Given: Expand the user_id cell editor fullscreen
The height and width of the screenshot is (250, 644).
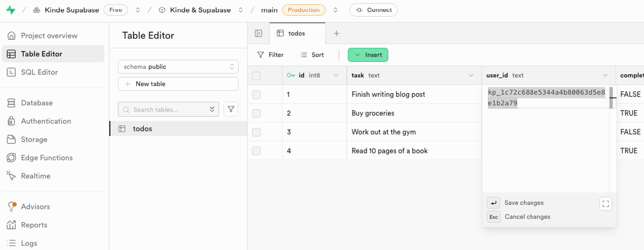Looking at the screenshot, I should tap(605, 204).
